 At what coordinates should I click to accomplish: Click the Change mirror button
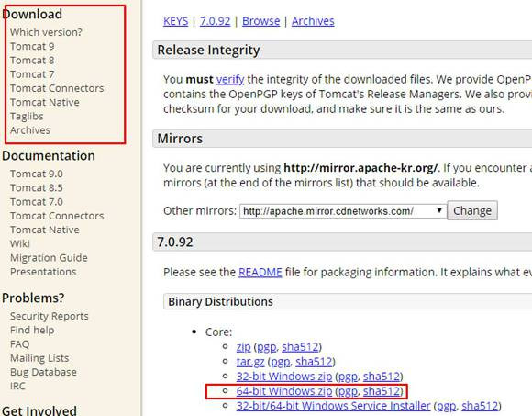(x=472, y=210)
